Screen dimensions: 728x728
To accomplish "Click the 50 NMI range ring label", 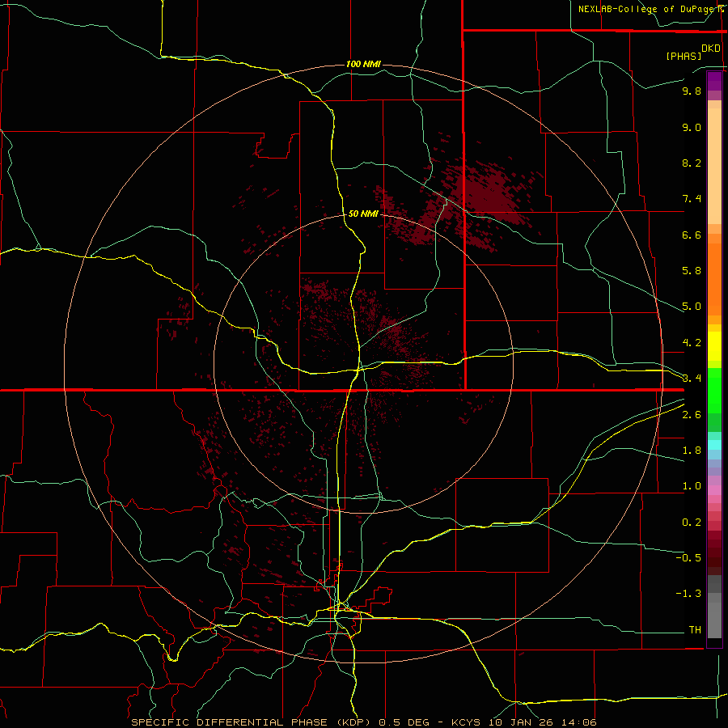I will coord(363,214).
